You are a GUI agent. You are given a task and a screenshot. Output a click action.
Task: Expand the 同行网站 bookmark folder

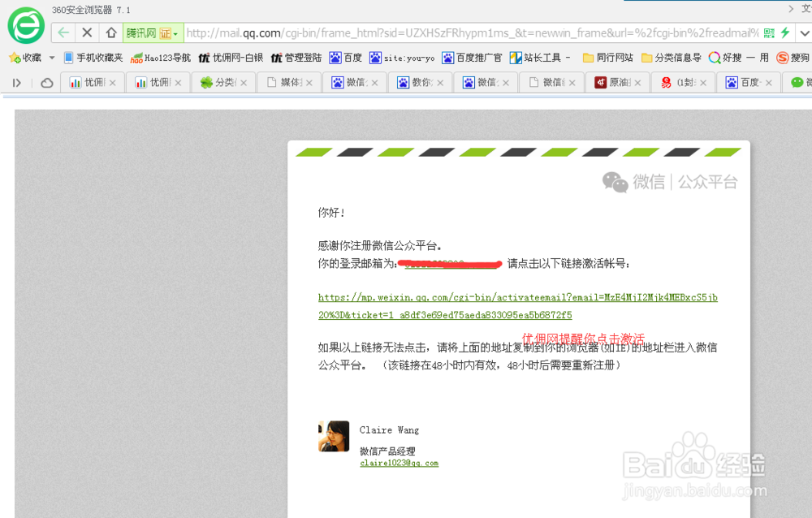pyautogui.click(x=608, y=58)
